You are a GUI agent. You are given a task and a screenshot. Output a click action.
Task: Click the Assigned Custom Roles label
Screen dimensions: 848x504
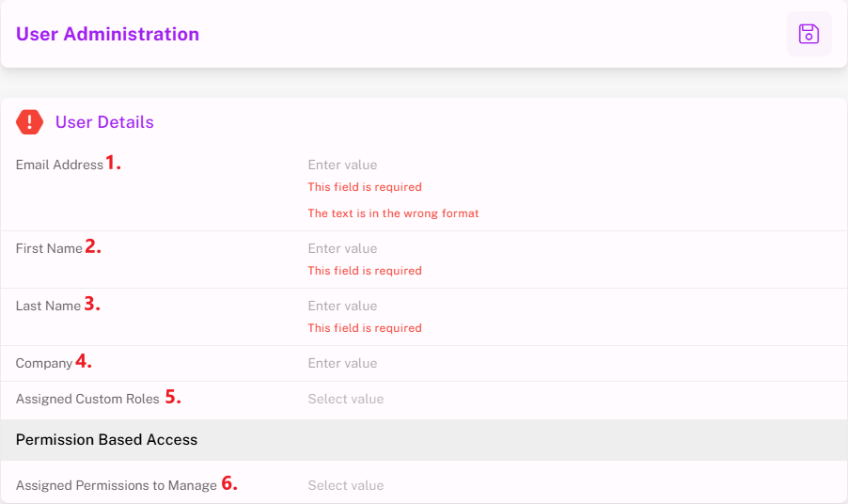(87, 400)
